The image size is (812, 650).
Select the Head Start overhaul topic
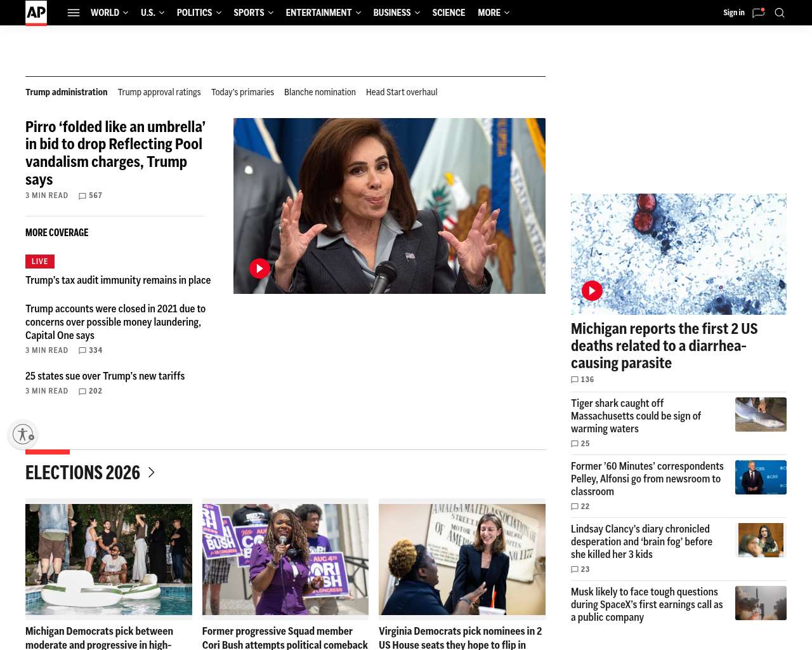(x=402, y=92)
